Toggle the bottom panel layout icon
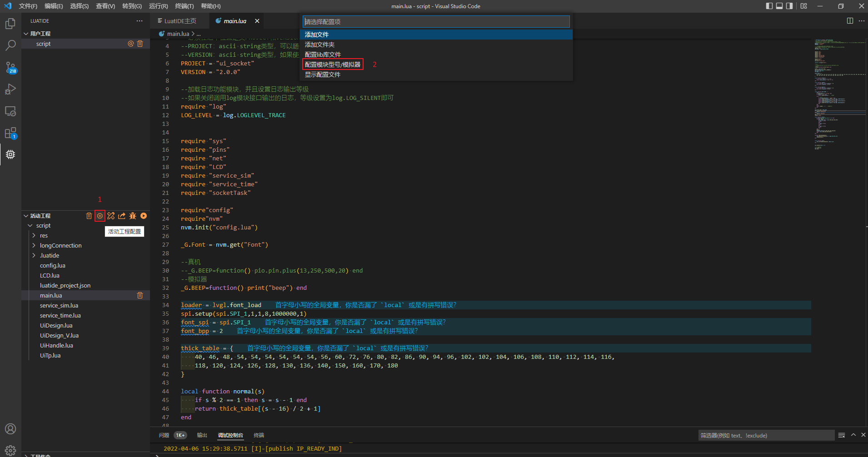Screen dimensions: 868x457 (x=779, y=6)
